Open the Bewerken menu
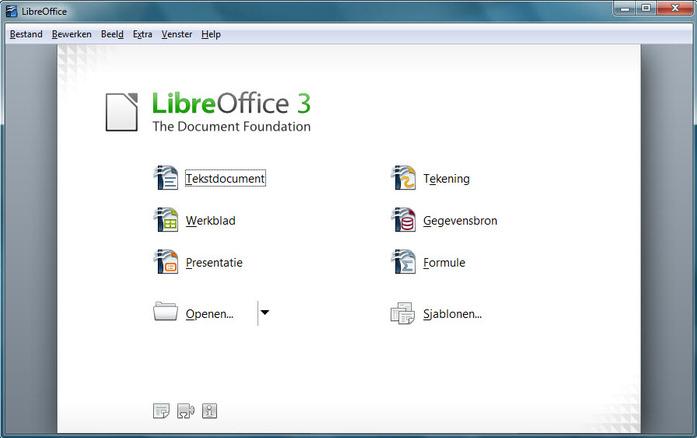Viewport: 697px width, 438px height. tap(72, 34)
